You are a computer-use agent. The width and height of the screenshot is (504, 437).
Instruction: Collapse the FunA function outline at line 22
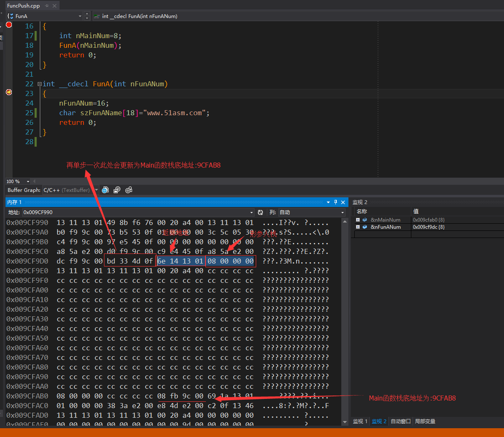(39, 84)
